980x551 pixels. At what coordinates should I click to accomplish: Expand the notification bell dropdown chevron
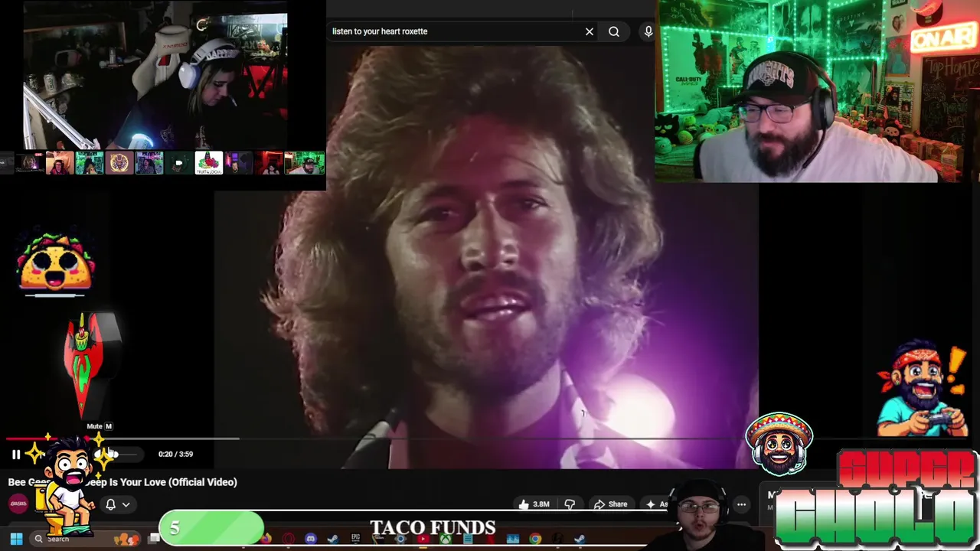(x=126, y=504)
